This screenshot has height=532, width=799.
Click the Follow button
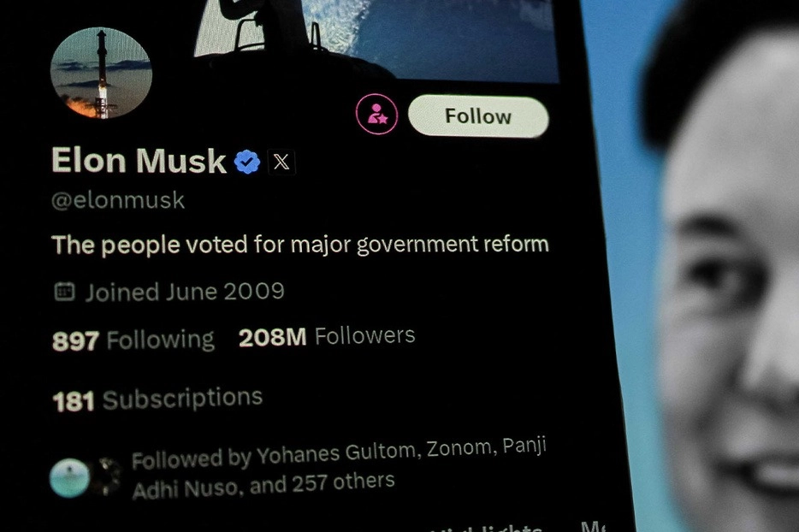pos(478,116)
